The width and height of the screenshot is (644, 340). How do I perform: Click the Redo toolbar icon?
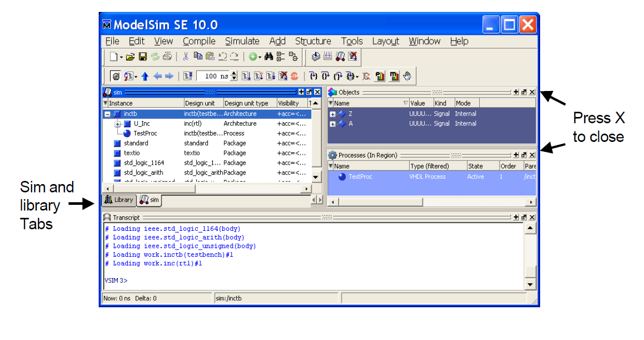click(x=234, y=57)
